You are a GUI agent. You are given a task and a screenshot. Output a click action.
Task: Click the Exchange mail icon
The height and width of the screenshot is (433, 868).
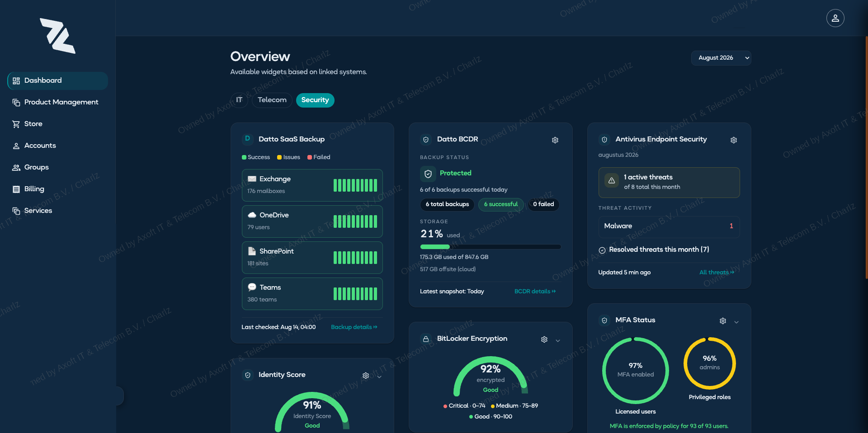[252, 179]
